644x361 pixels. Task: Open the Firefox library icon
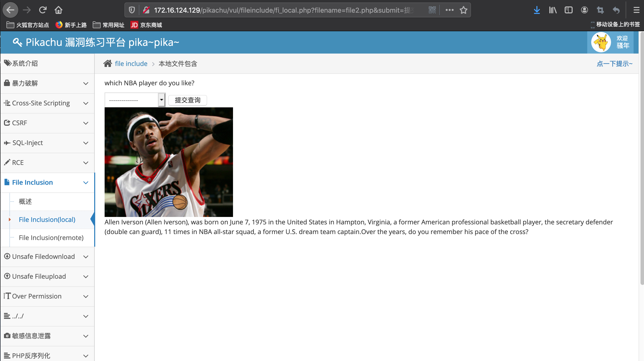click(553, 10)
